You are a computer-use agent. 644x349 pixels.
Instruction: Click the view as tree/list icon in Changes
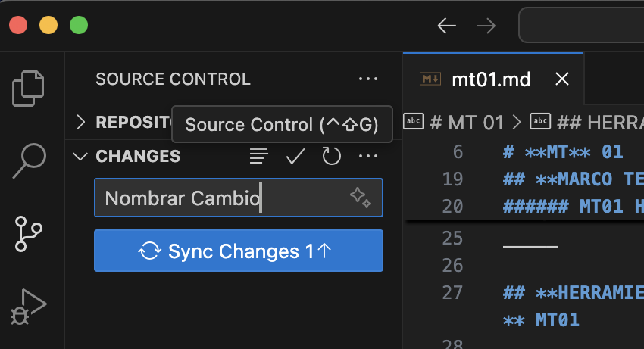(x=259, y=157)
